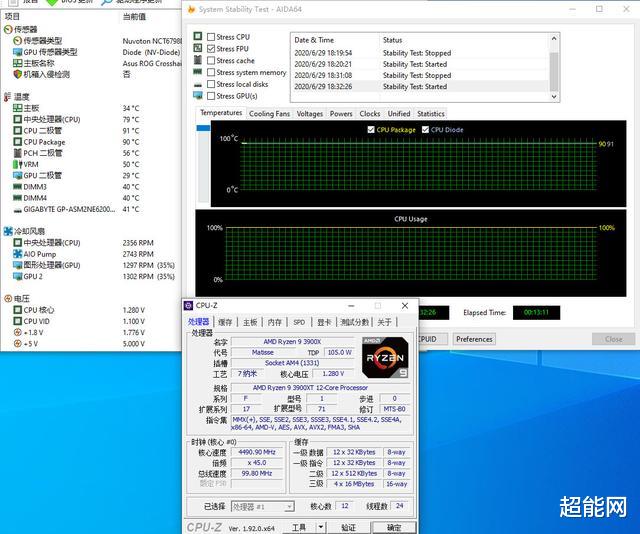640x534 pixels.
Task: Click the disk icon beside Stress local disks
Action: (x=198, y=85)
